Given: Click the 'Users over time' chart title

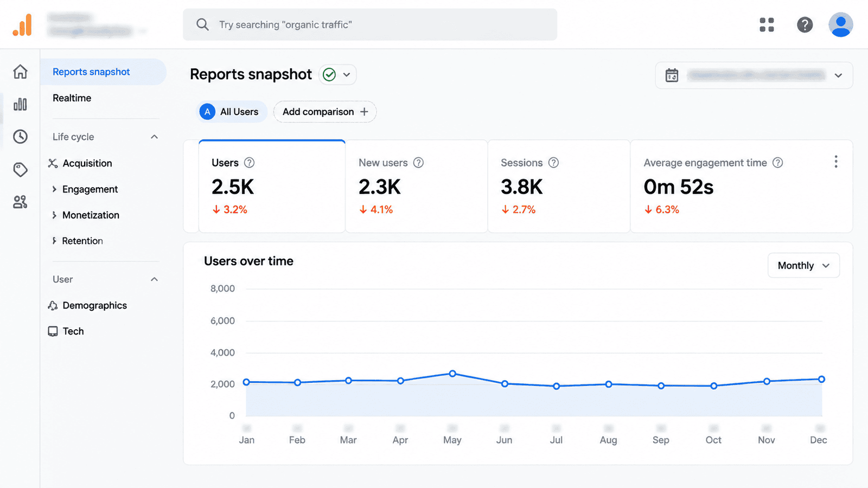Looking at the screenshot, I should pos(248,261).
